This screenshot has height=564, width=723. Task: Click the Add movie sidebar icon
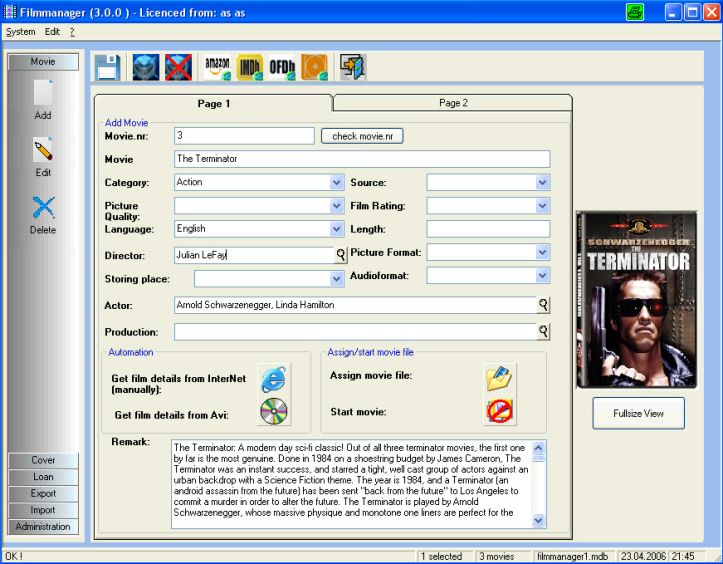[x=43, y=94]
